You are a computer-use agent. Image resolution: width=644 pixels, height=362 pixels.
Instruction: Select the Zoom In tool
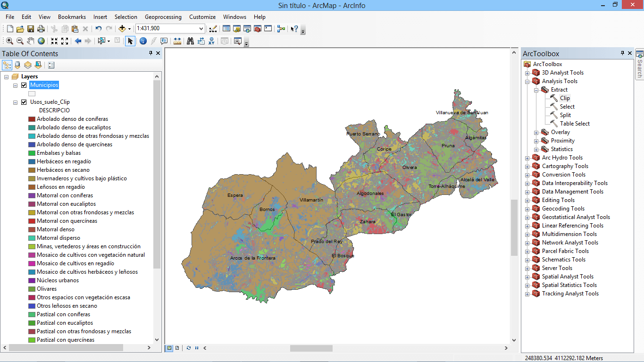pyautogui.click(x=9, y=41)
